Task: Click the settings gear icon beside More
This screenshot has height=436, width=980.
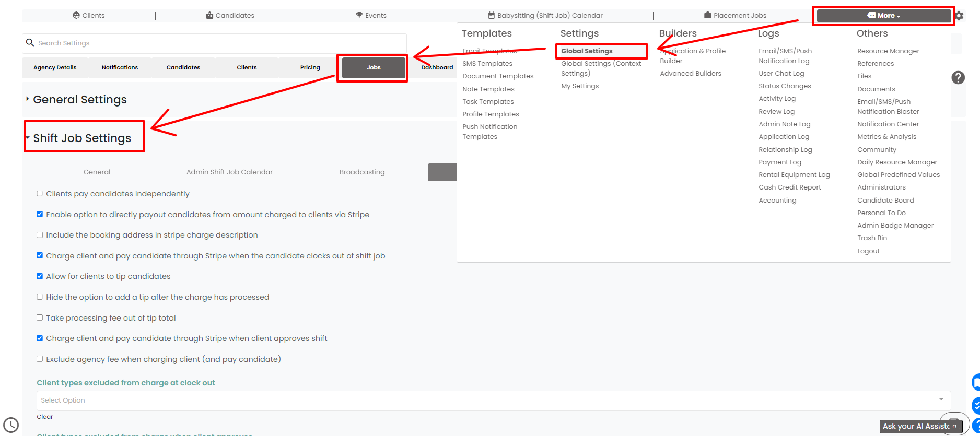Action: tap(959, 16)
